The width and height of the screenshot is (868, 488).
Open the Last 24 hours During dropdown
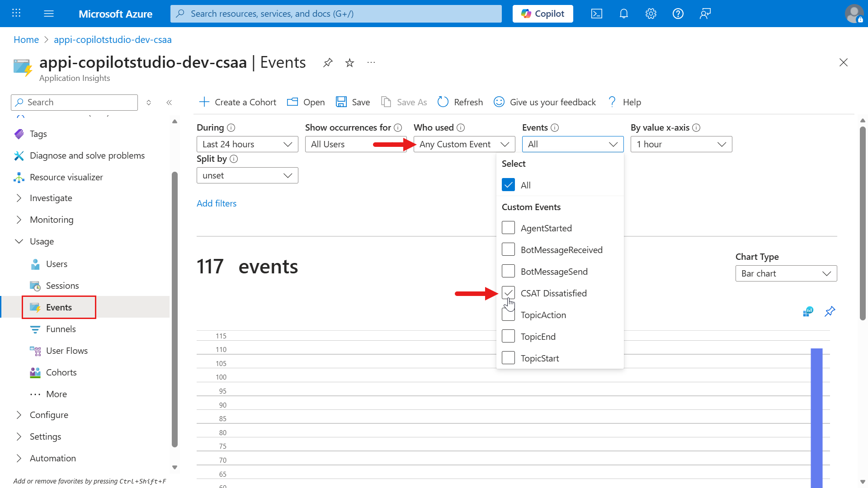click(x=247, y=144)
